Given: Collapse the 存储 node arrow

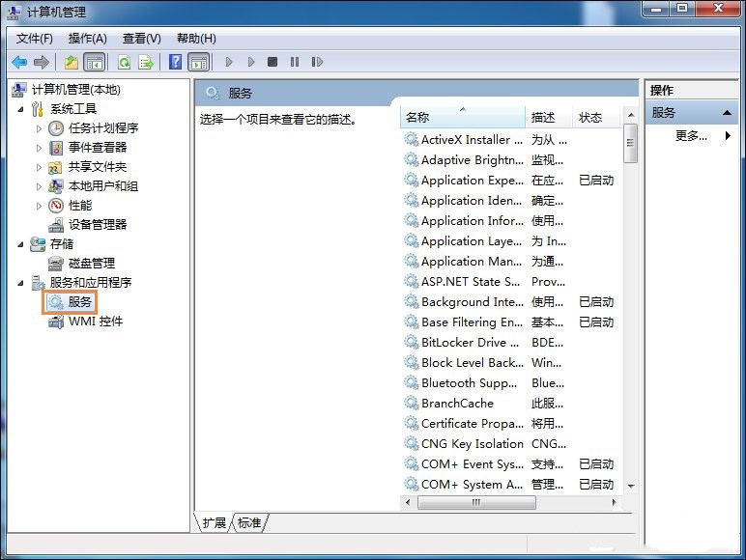Looking at the screenshot, I should [x=20, y=244].
